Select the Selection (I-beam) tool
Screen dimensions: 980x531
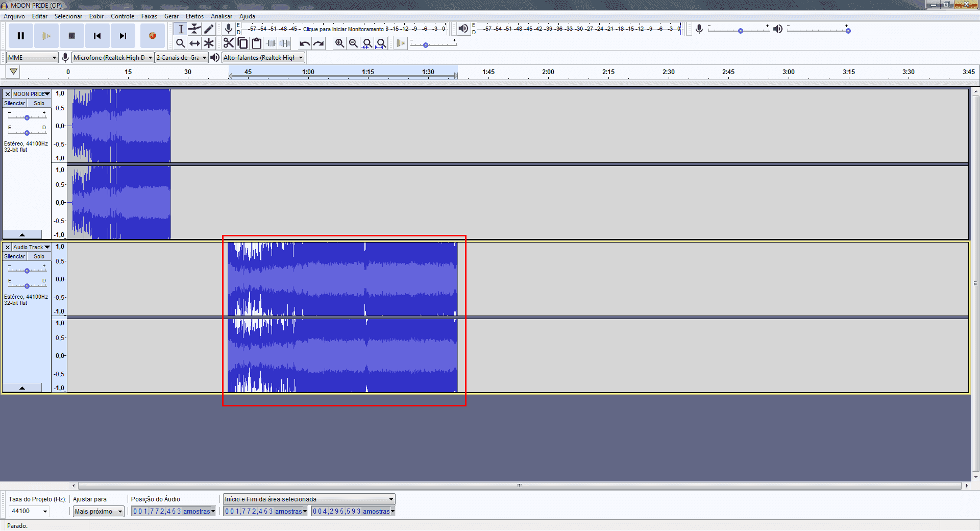(181, 29)
